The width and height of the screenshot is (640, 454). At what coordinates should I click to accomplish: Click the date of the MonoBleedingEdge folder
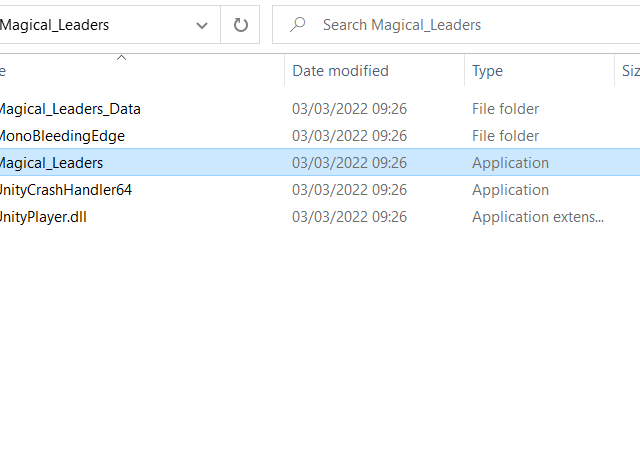coord(349,136)
